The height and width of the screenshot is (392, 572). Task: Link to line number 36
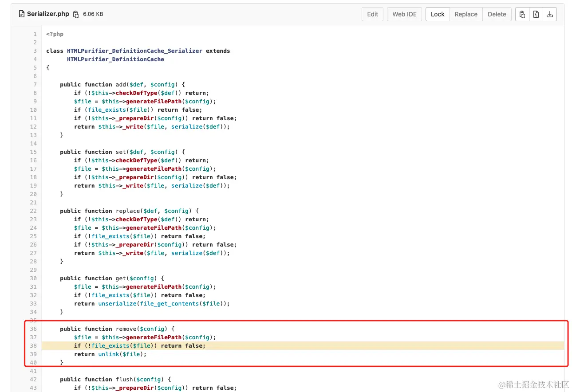(x=33, y=329)
